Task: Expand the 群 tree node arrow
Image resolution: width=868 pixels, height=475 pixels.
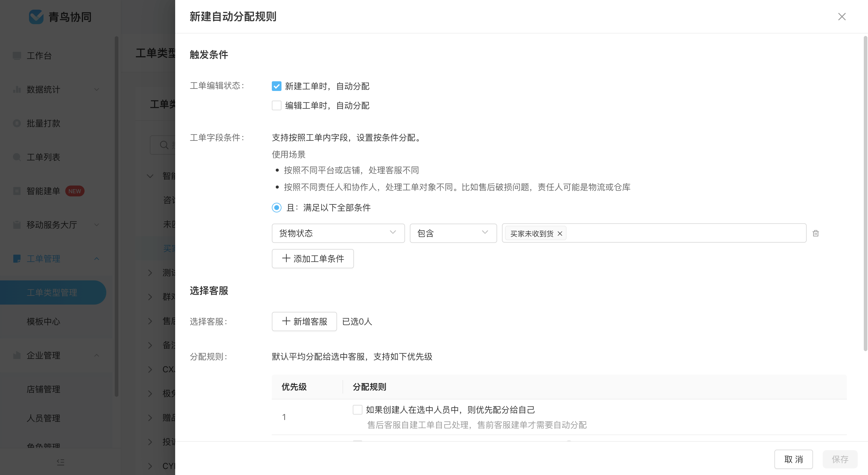Action: click(150, 297)
